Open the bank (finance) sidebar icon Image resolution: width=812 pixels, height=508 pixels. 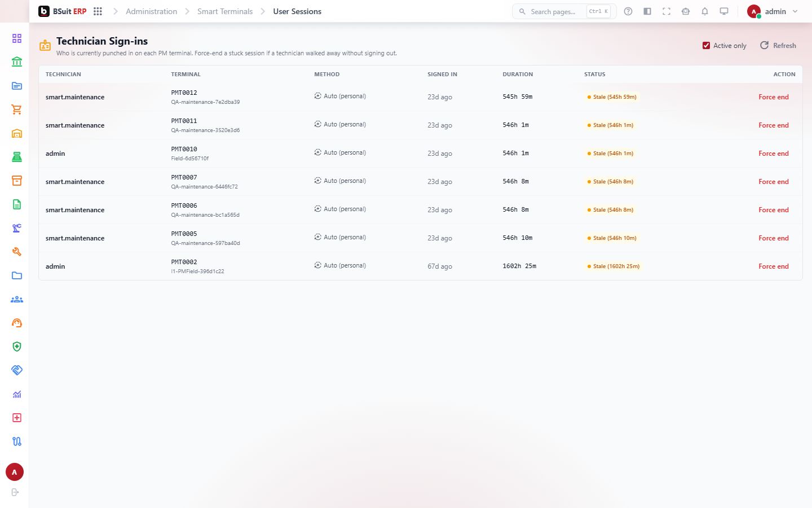pos(17,62)
